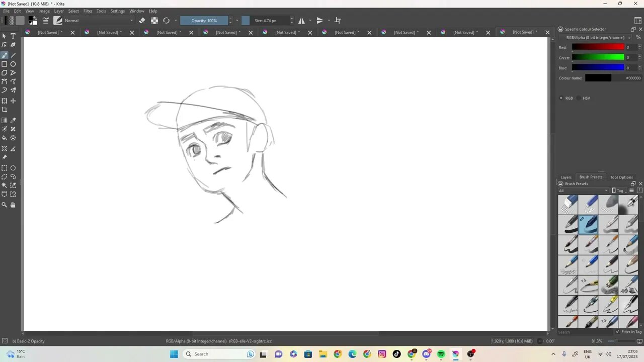The width and height of the screenshot is (644, 362).
Task: Open the fill patterns button
Action: click(x=20, y=21)
